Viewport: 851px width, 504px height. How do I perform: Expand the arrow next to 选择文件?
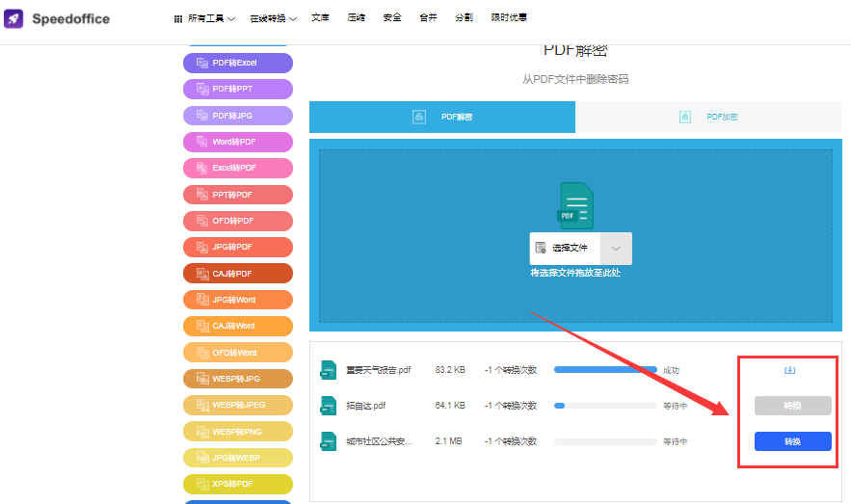(616, 249)
